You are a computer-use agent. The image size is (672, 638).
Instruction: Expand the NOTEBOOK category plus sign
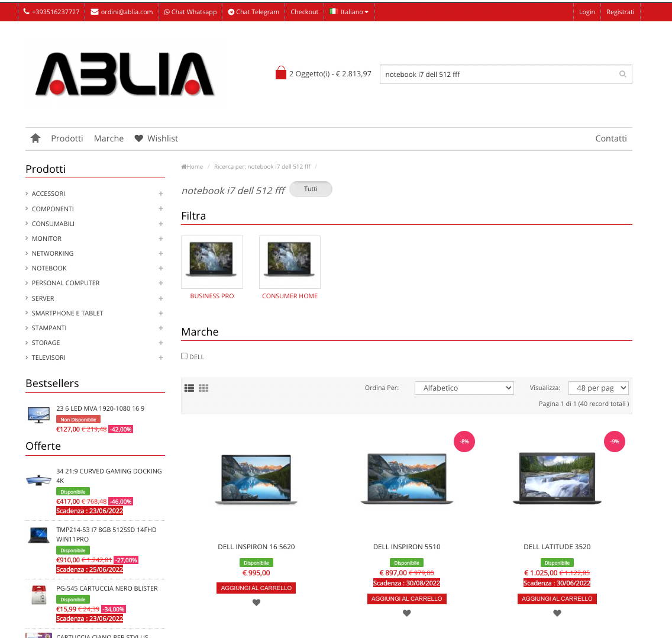161,268
